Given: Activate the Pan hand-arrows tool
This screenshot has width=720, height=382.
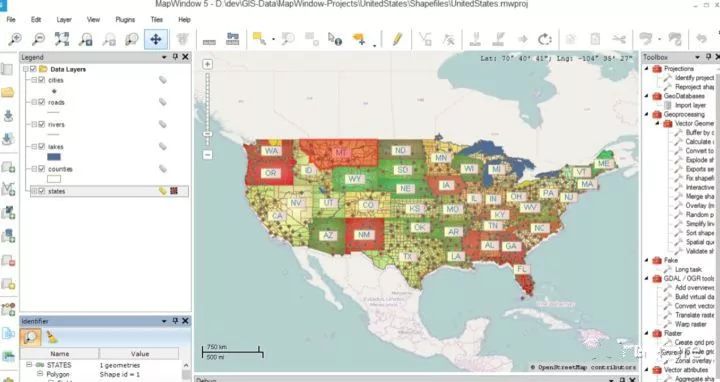Looking at the screenshot, I should pyautogui.click(x=156, y=39).
